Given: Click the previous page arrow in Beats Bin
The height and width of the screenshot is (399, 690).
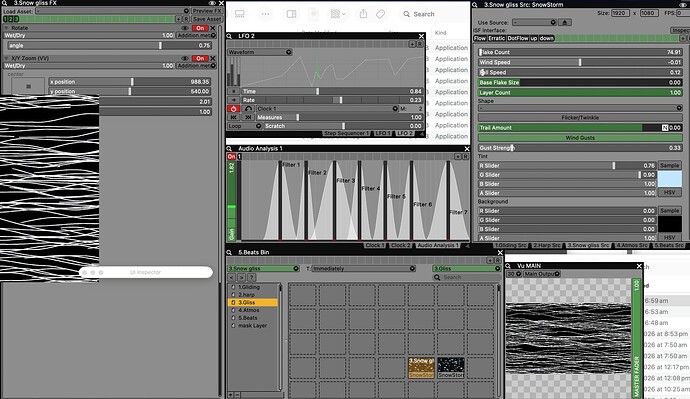Looking at the screenshot, I should [232, 278].
